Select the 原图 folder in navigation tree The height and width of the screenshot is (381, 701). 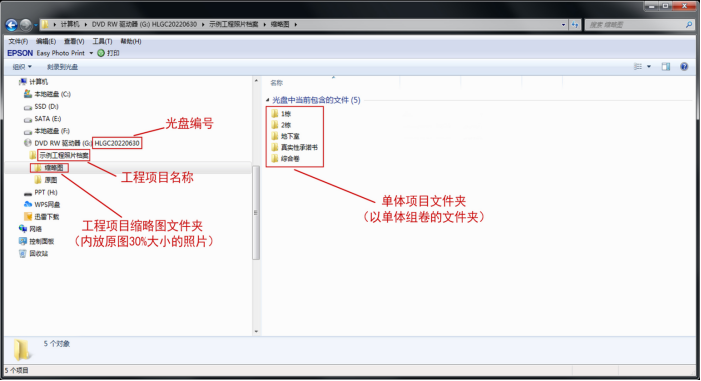click(x=46, y=180)
